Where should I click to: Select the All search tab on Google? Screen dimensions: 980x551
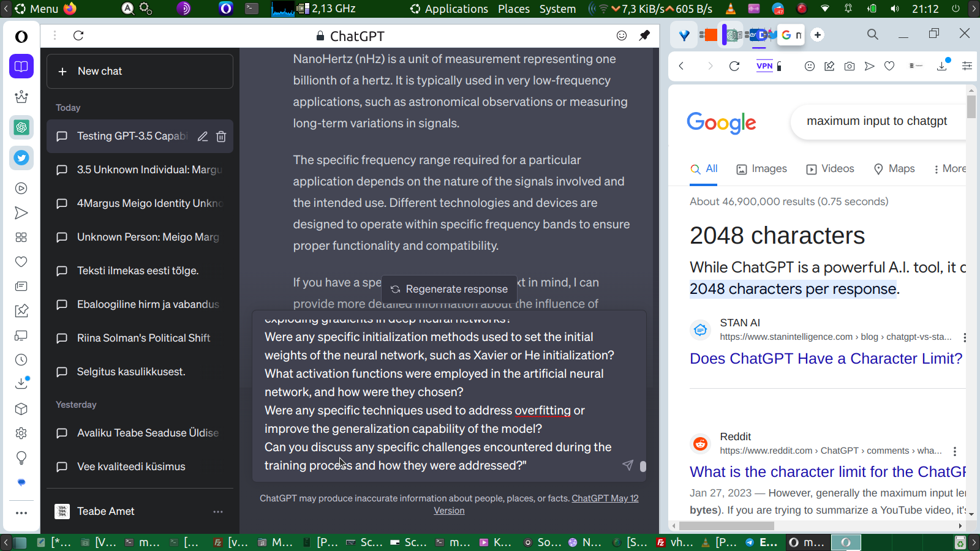(704, 169)
